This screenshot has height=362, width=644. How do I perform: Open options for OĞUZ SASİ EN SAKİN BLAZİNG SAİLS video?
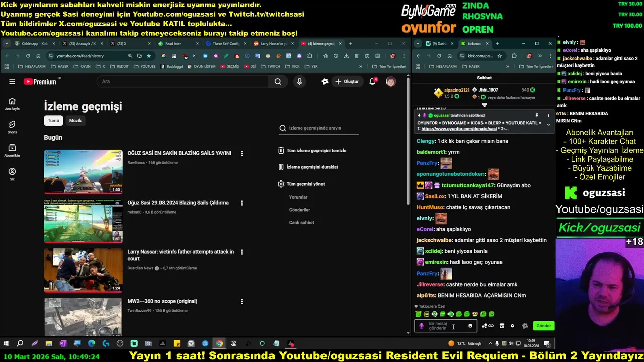click(x=242, y=154)
